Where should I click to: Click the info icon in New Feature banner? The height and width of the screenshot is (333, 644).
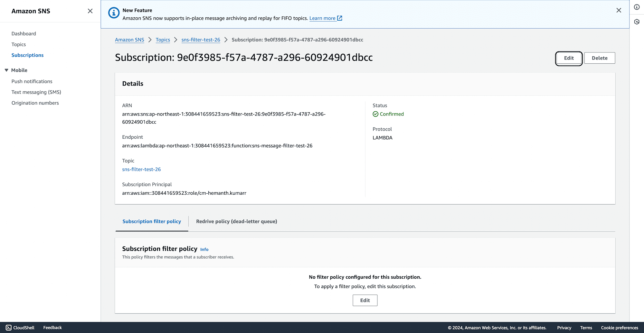pyautogui.click(x=114, y=13)
